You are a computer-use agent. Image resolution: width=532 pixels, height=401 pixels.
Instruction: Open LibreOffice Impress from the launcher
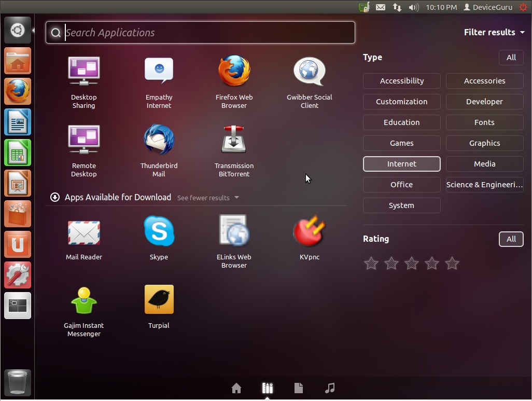click(x=18, y=183)
